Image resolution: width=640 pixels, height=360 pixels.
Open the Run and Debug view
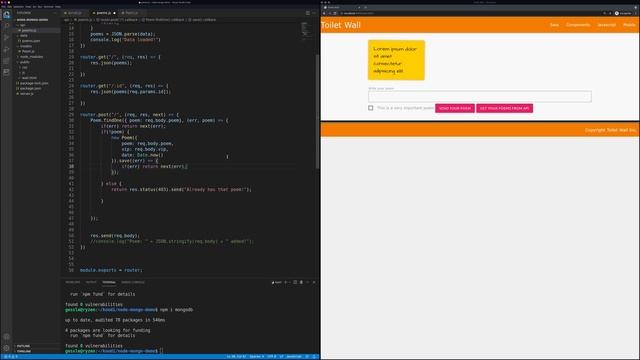tap(7, 49)
